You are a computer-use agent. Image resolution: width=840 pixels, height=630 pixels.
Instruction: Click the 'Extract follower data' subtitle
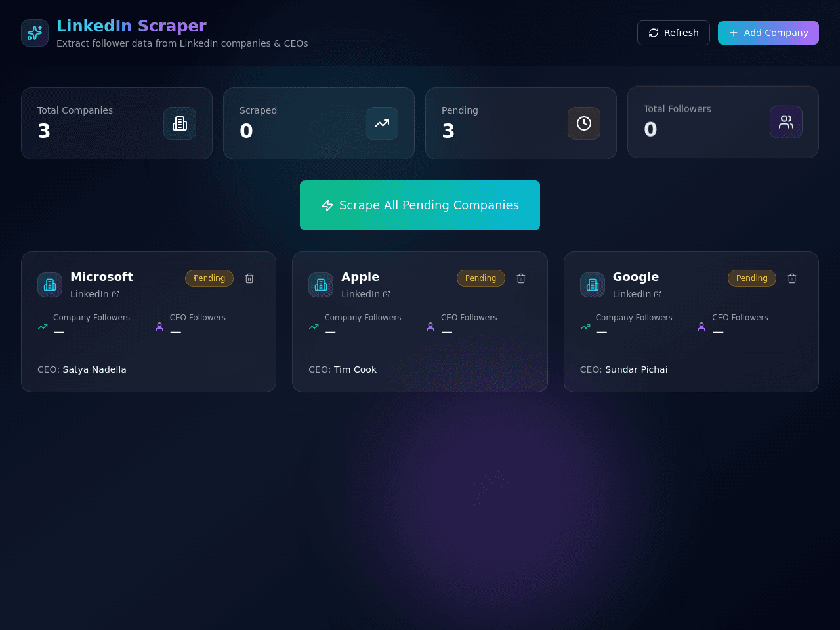[x=182, y=43]
